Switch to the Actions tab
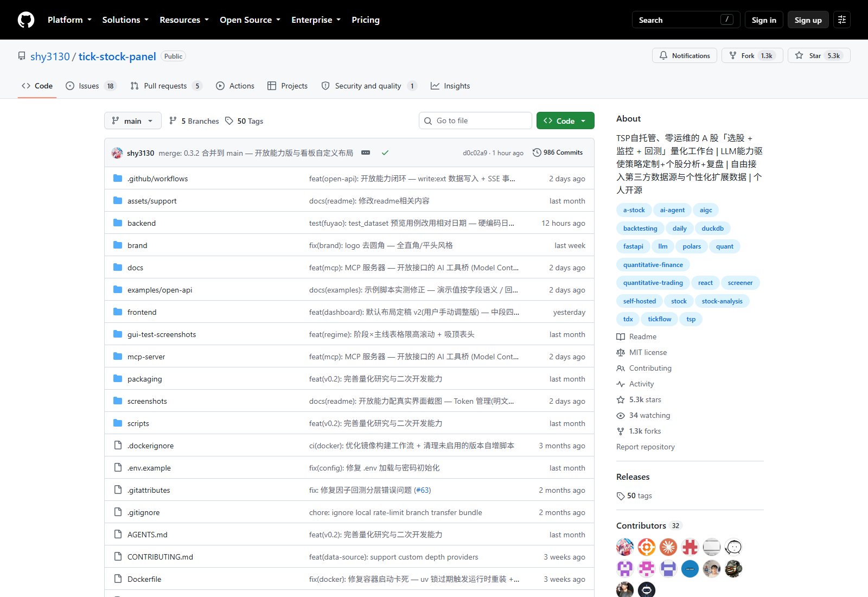This screenshot has width=868, height=597. click(235, 86)
